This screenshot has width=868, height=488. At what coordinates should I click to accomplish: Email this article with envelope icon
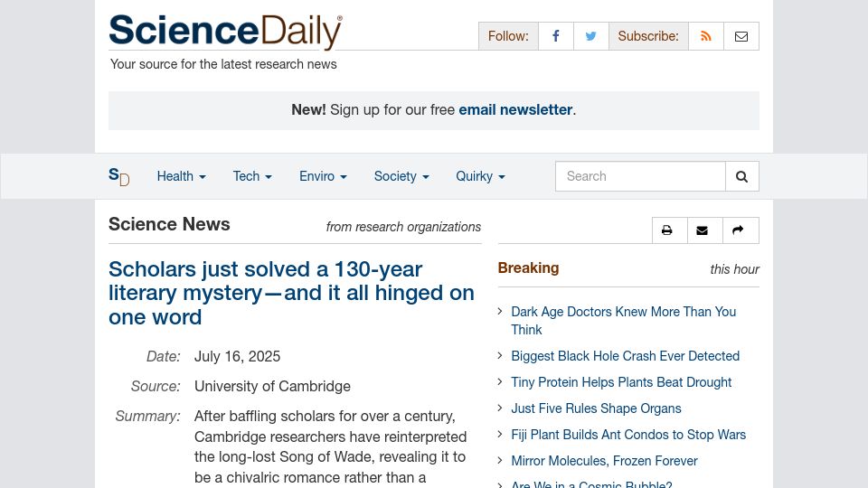(x=702, y=230)
